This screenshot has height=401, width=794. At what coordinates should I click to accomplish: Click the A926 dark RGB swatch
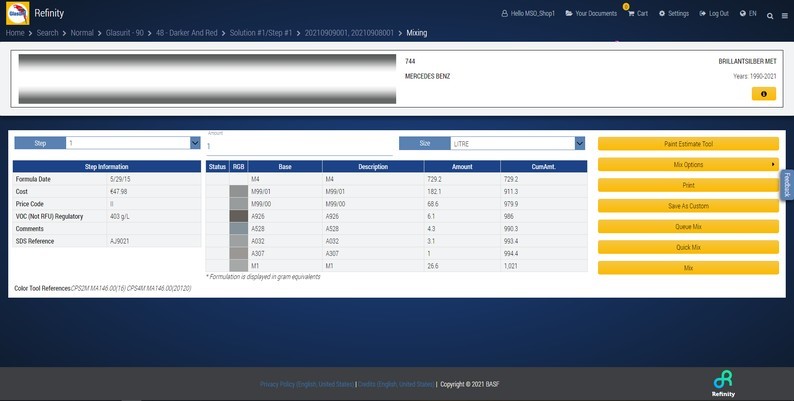pos(239,216)
